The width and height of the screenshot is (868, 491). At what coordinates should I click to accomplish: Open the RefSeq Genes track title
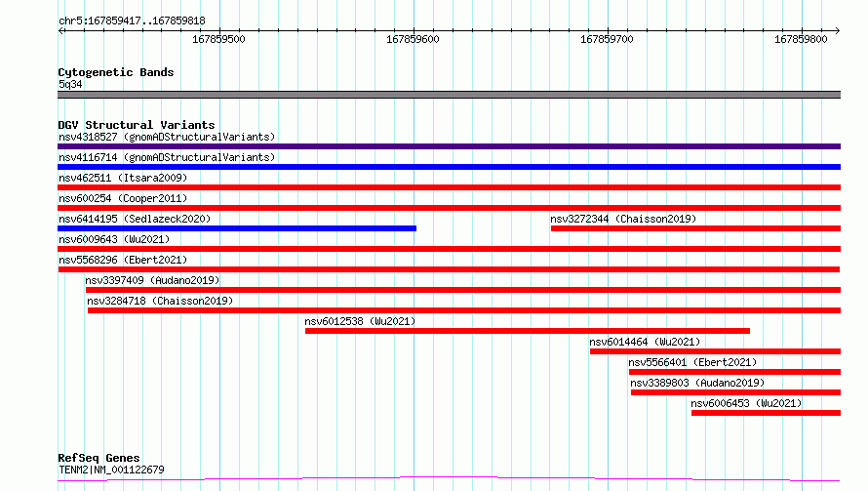[99, 458]
